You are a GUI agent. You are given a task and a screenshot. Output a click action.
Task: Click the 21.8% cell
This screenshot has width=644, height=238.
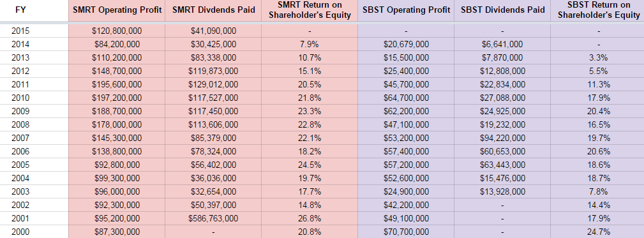click(310, 98)
